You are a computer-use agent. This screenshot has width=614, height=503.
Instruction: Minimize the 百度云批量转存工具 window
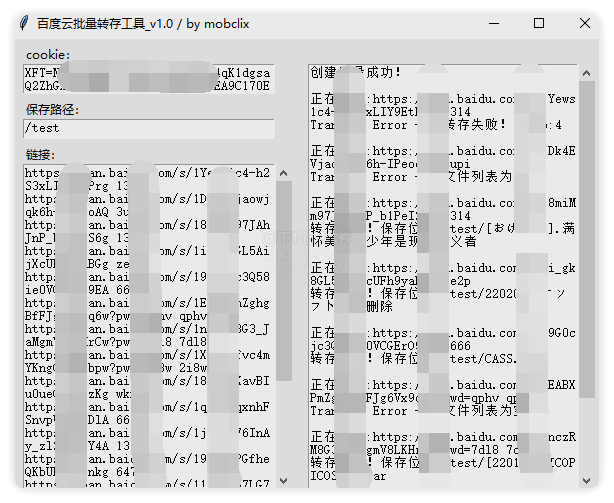tap(494, 23)
